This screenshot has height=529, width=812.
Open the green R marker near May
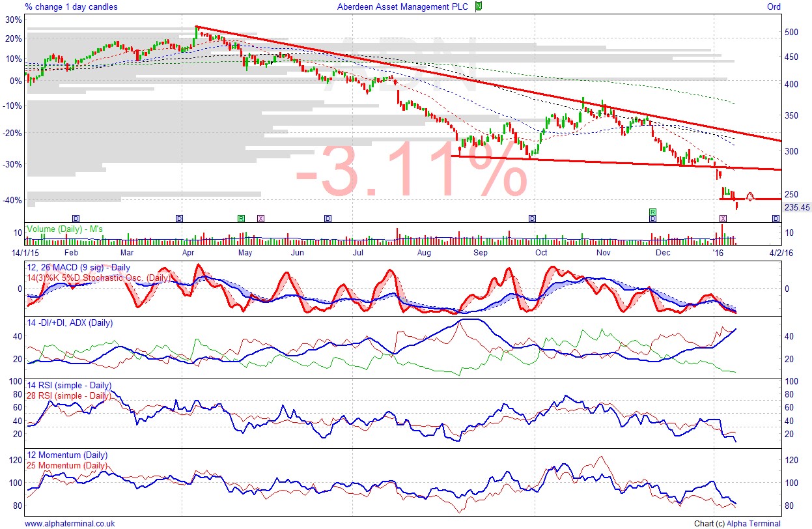click(241, 218)
